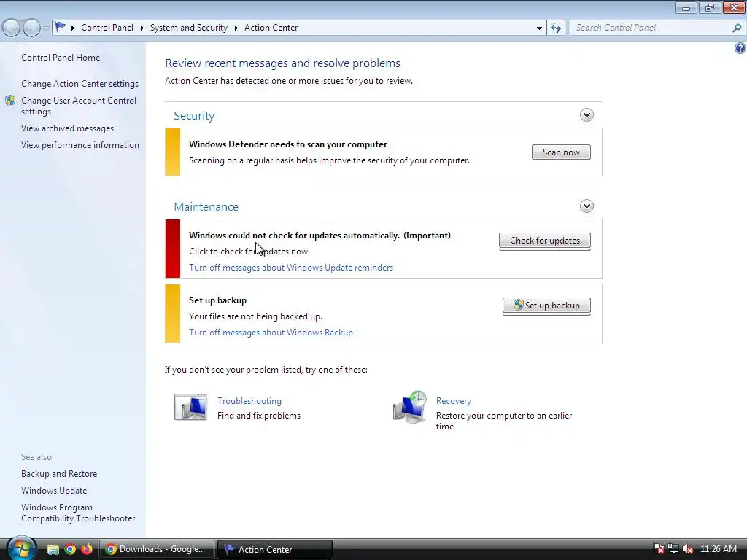Click the muted volume tray icon
This screenshot has width=747, height=560.
[x=687, y=549]
